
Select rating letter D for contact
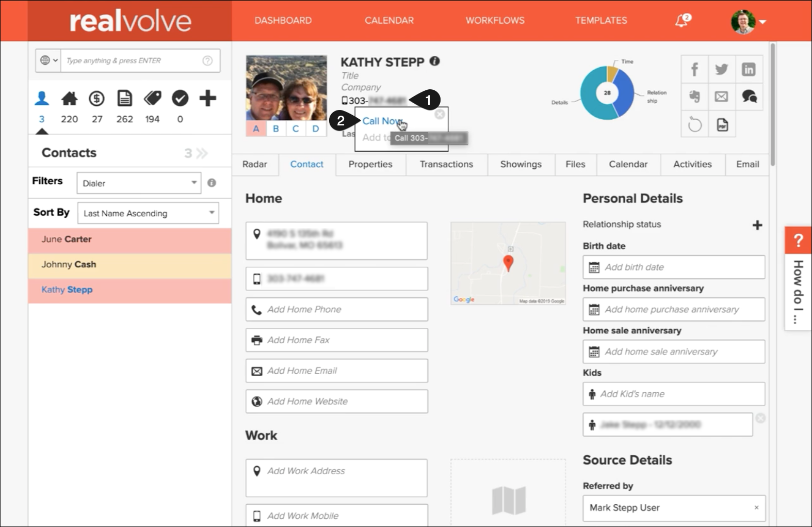tap(316, 129)
